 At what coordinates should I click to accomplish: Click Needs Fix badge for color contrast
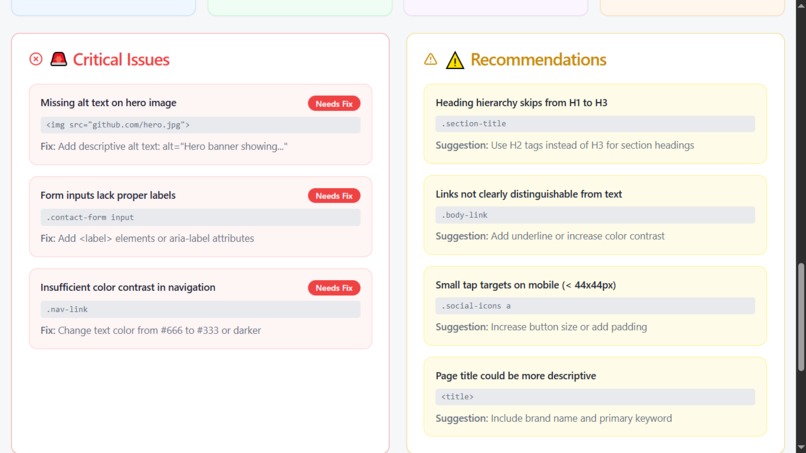point(334,287)
